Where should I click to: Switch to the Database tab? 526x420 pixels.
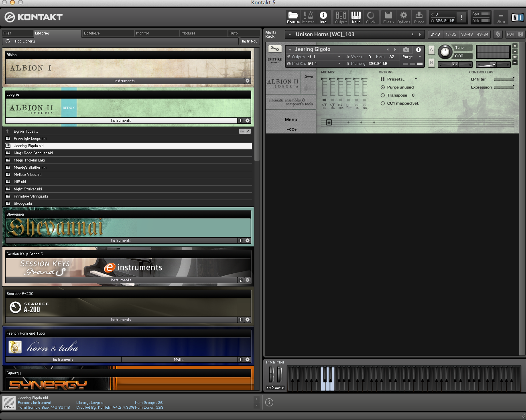[108, 33]
